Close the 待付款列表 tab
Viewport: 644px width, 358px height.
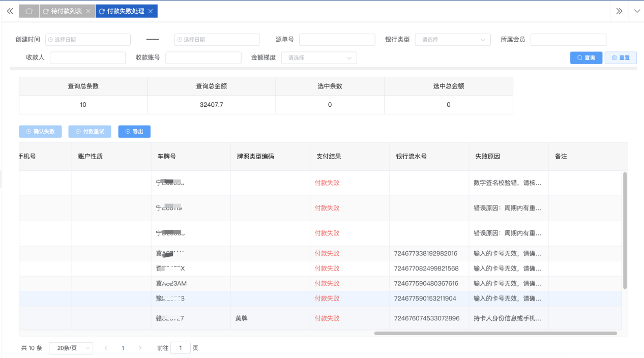[89, 11]
